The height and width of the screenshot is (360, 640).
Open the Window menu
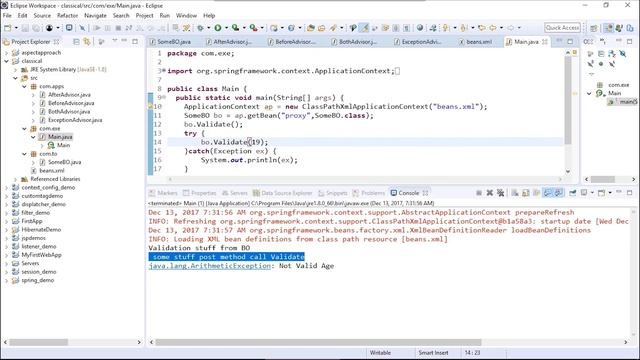tap(186, 16)
